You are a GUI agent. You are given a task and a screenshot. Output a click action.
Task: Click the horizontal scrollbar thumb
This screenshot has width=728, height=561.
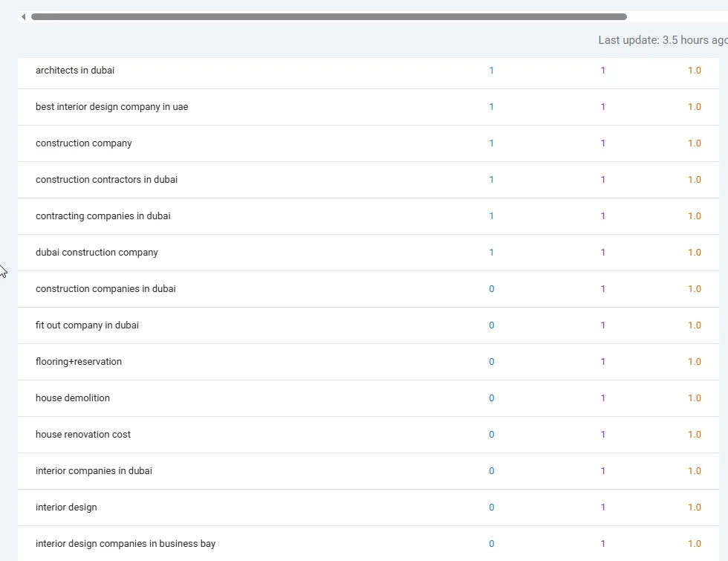coord(328,16)
